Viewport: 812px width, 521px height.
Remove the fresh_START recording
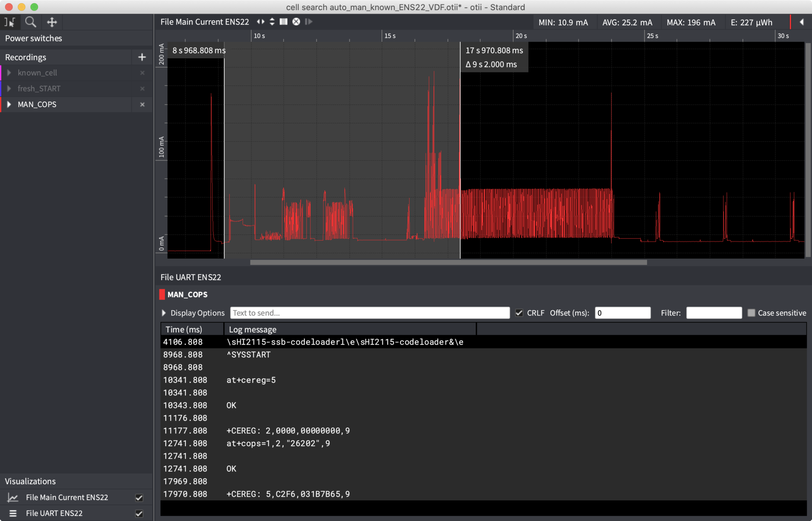coord(142,88)
